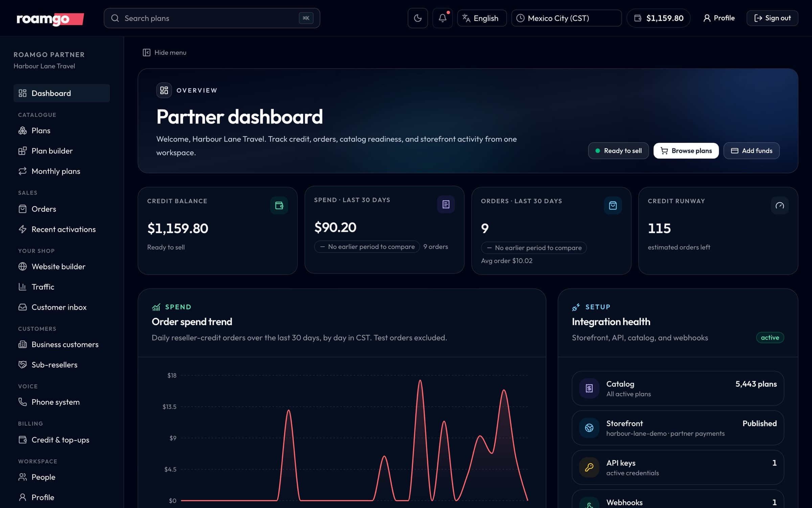Open Plans in the sidebar

(62, 130)
